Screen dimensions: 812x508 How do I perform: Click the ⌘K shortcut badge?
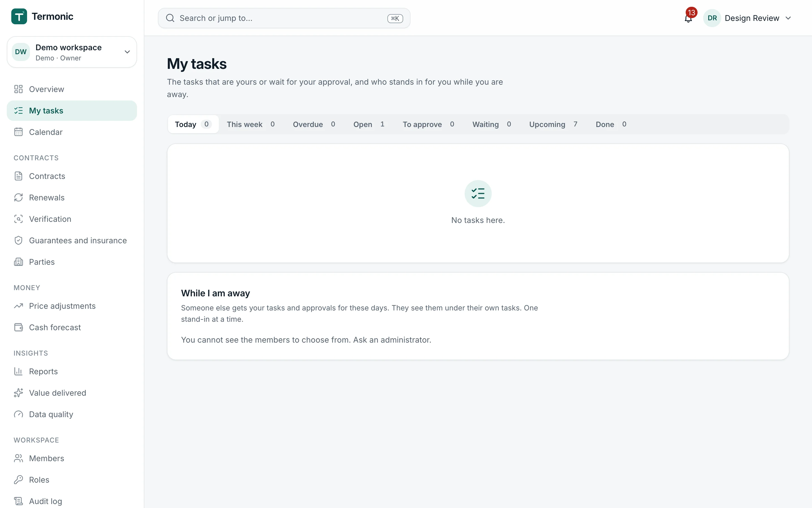click(x=395, y=18)
